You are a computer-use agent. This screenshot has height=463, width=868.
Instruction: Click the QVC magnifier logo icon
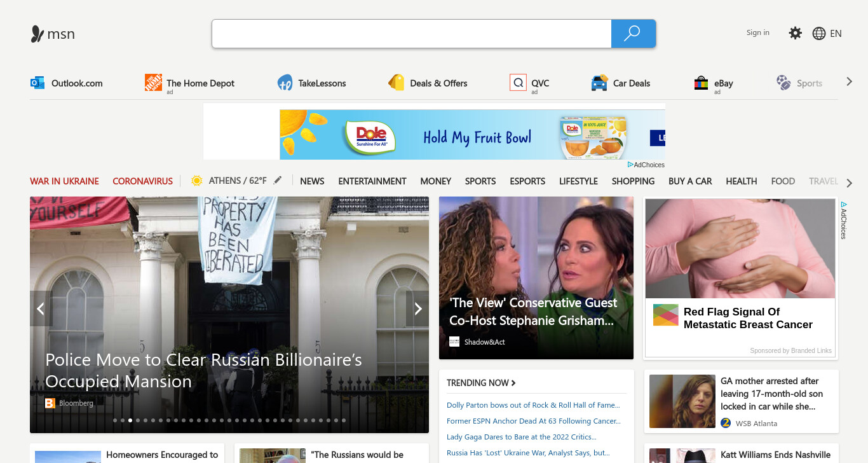point(518,83)
